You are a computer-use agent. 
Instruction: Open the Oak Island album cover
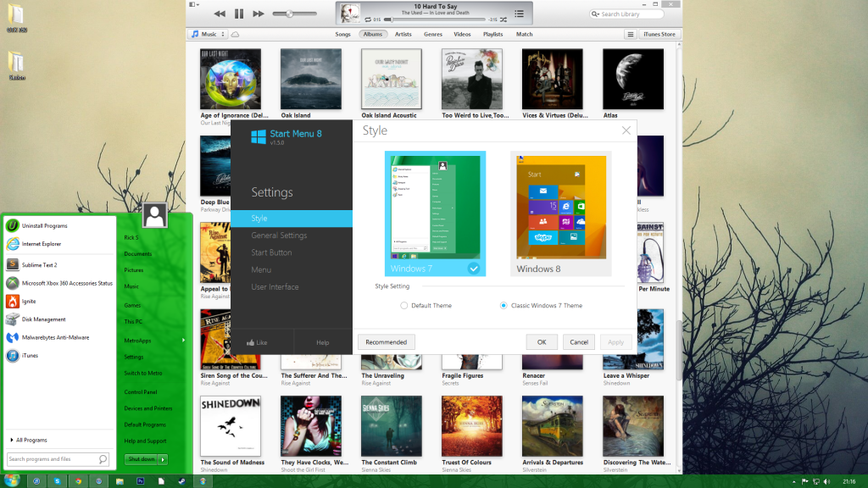click(311, 79)
